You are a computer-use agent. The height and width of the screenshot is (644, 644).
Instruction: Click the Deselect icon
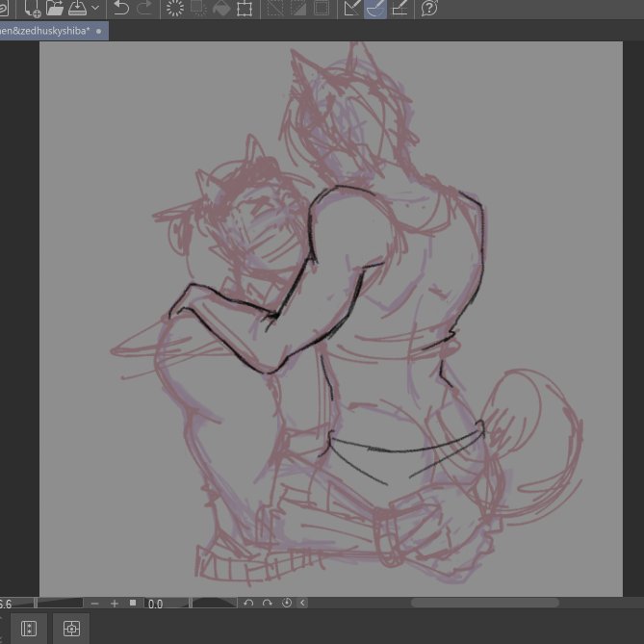pyautogui.click(x=275, y=9)
